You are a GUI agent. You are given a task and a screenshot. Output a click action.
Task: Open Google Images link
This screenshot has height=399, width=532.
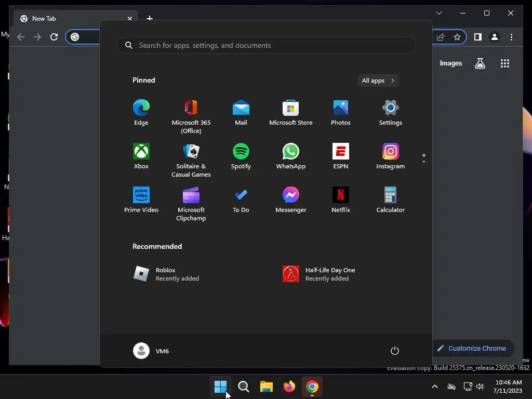450,63
